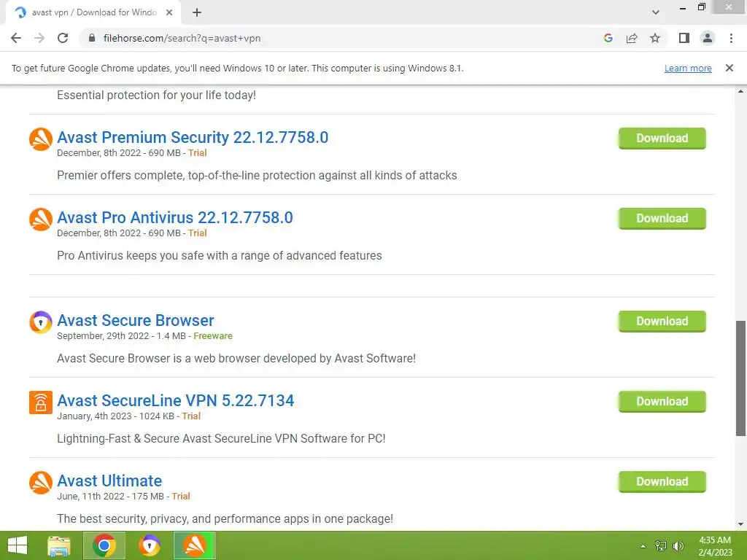
Task: Open File Explorer from taskbar
Action: coord(59,545)
